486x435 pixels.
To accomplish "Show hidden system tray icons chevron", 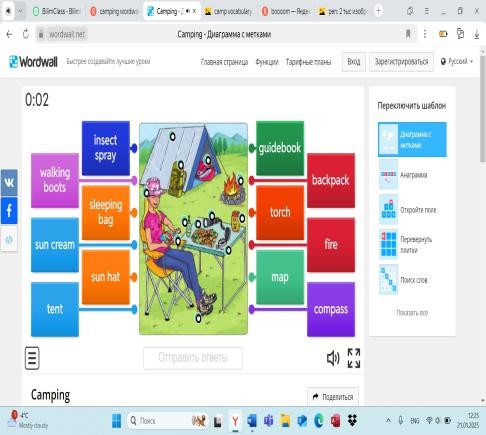I will tap(388, 421).
